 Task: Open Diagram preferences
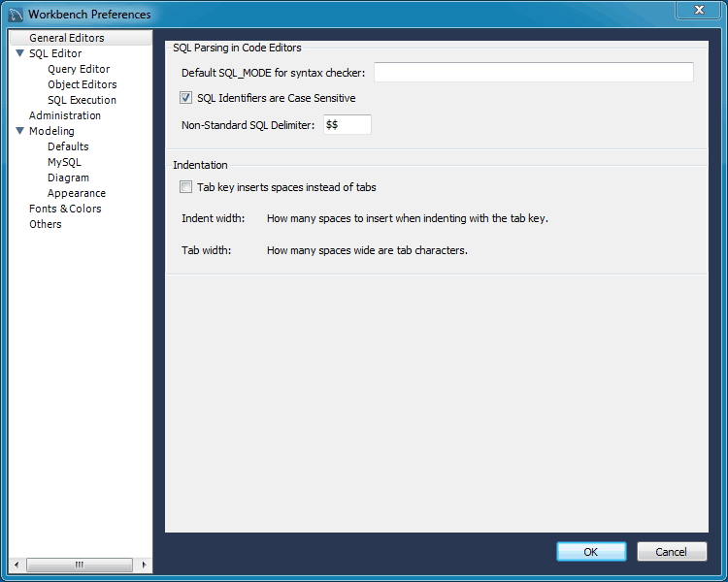(x=68, y=178)
